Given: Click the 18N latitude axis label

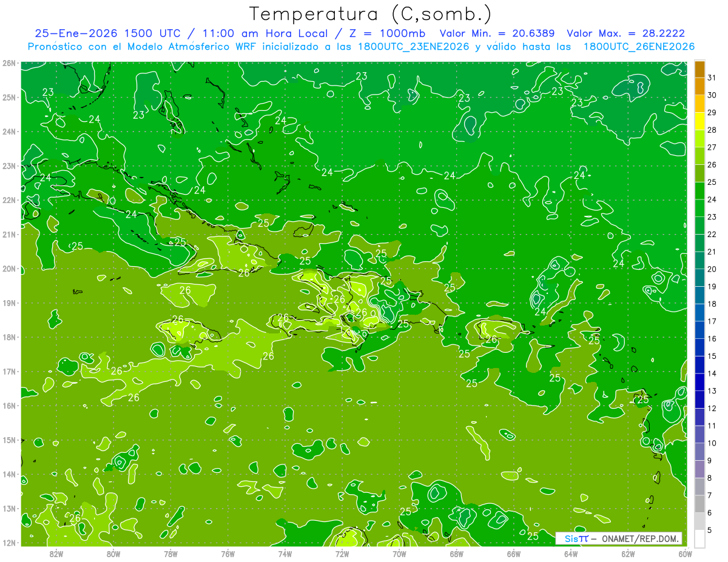Looking at the screenshot, I should tap(9, 337).
